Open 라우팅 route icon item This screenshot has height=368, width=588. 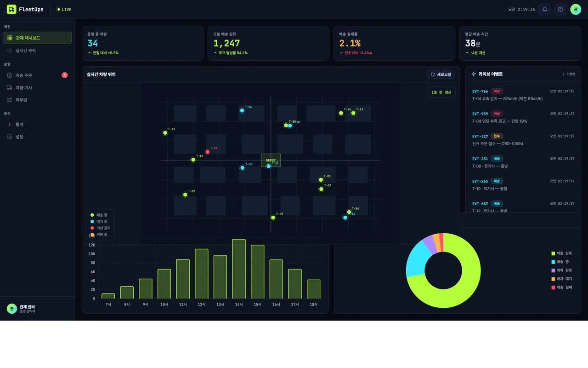(x=37, y=100)
